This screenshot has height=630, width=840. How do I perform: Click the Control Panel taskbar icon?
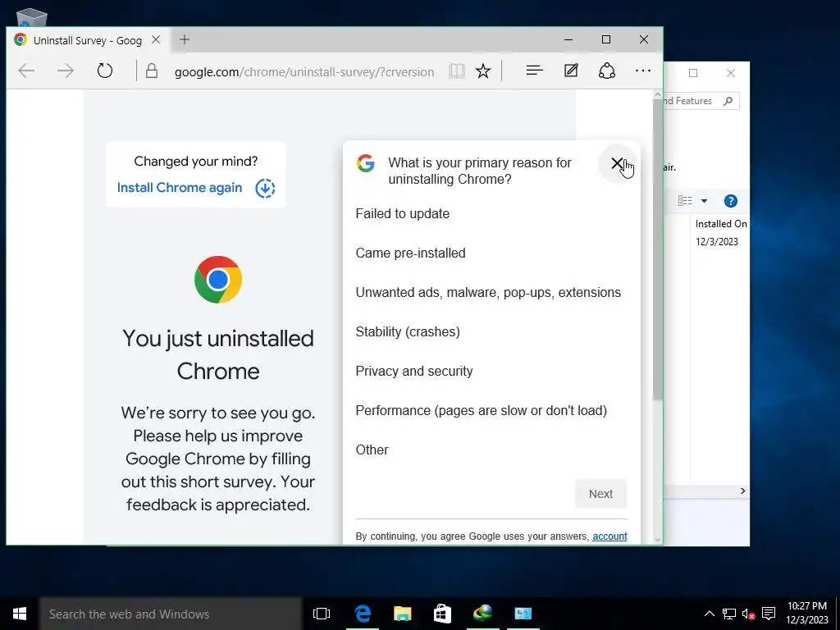coord(523,614)
